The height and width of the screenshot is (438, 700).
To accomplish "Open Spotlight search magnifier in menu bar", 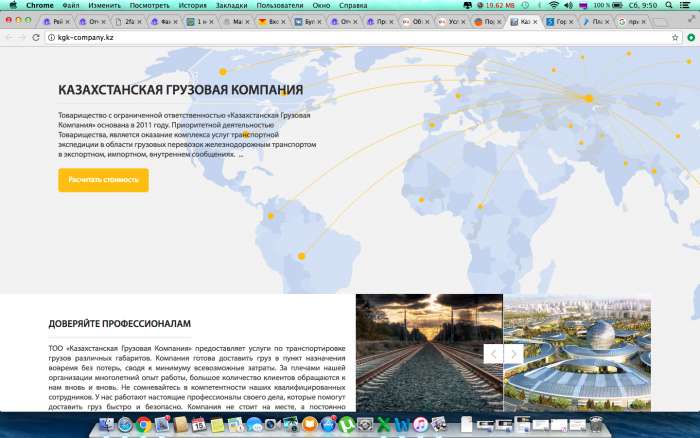I will pos(669,5).
